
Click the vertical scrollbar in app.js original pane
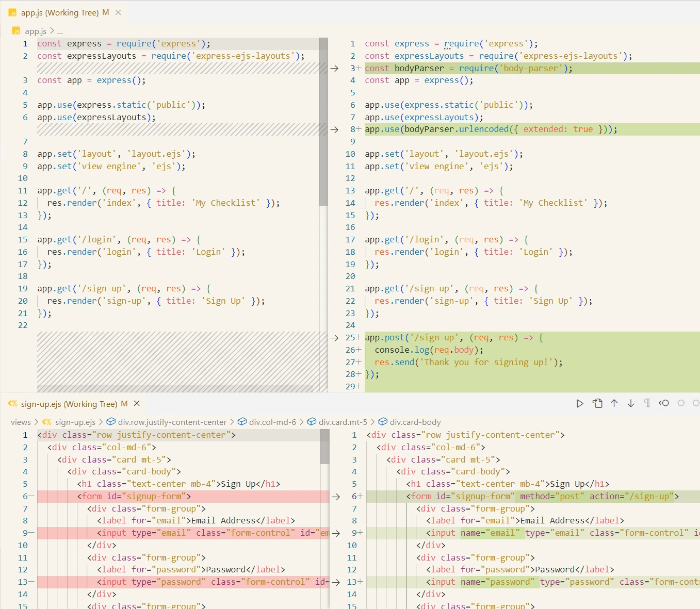(323, 121)
